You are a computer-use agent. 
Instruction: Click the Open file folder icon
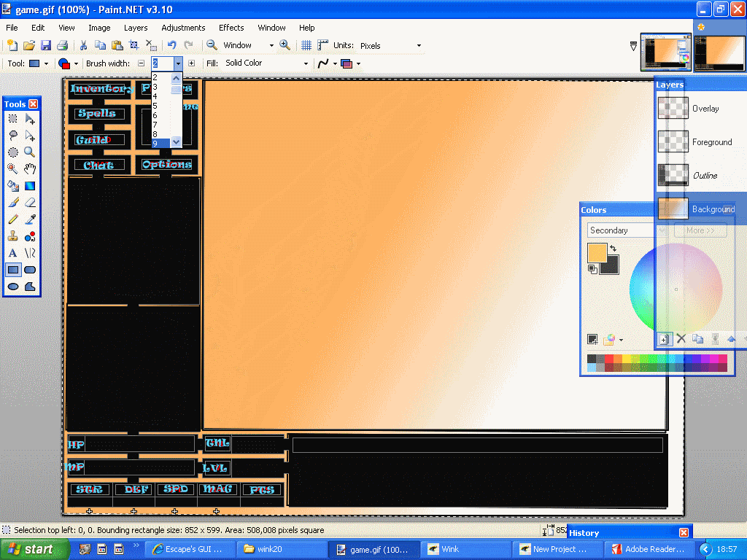tap(29, 46)
